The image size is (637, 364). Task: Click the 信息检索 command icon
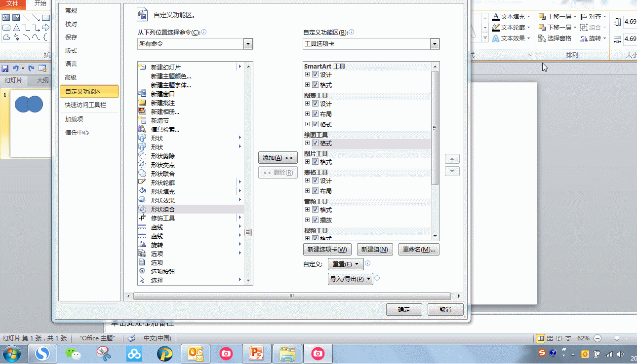[142, 129]
